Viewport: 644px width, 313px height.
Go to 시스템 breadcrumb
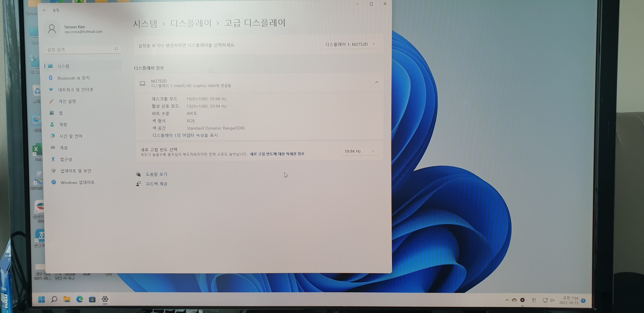click(145, 24)
